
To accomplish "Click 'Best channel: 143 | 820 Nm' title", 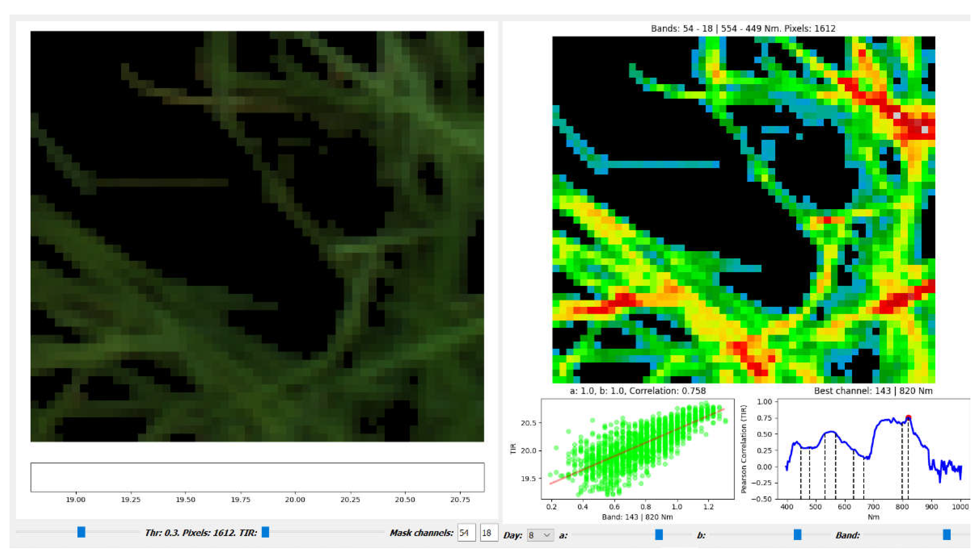I will tap(873, 391).
